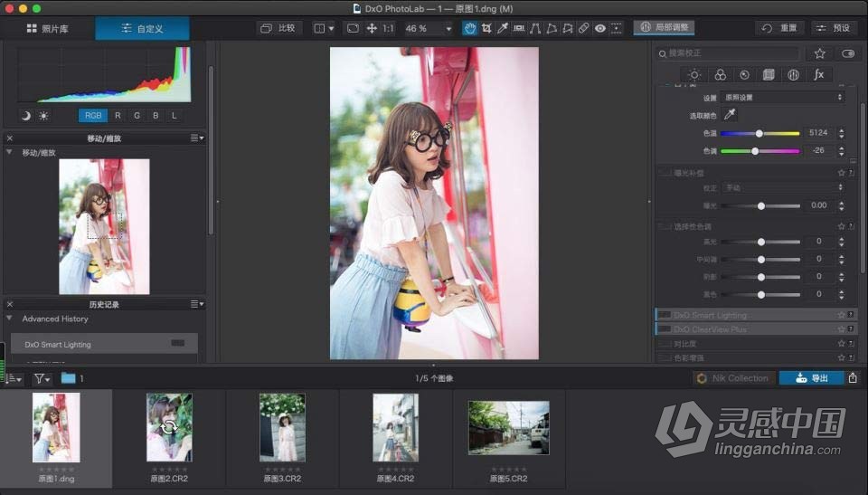Viewport: 868px width, 495px height.
Task: Select the G histogram channel
Action: (x=137, y=115)
